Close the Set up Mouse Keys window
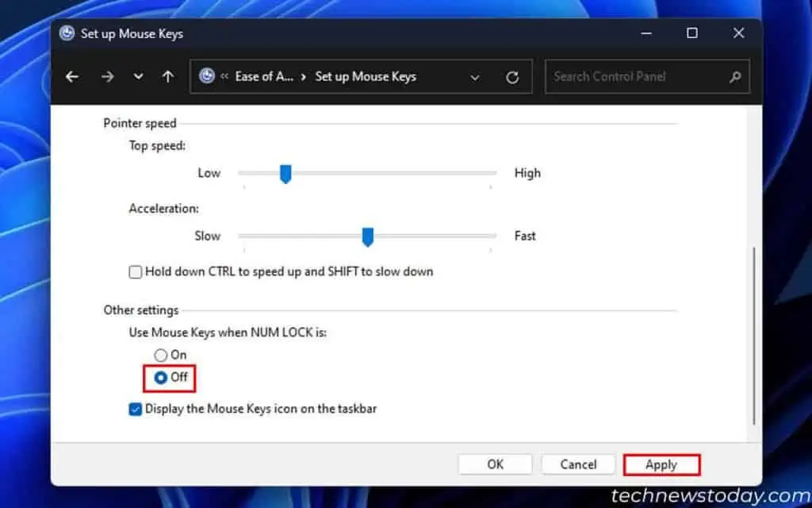Viewport: 812px width, 508px height. (738, 33)
